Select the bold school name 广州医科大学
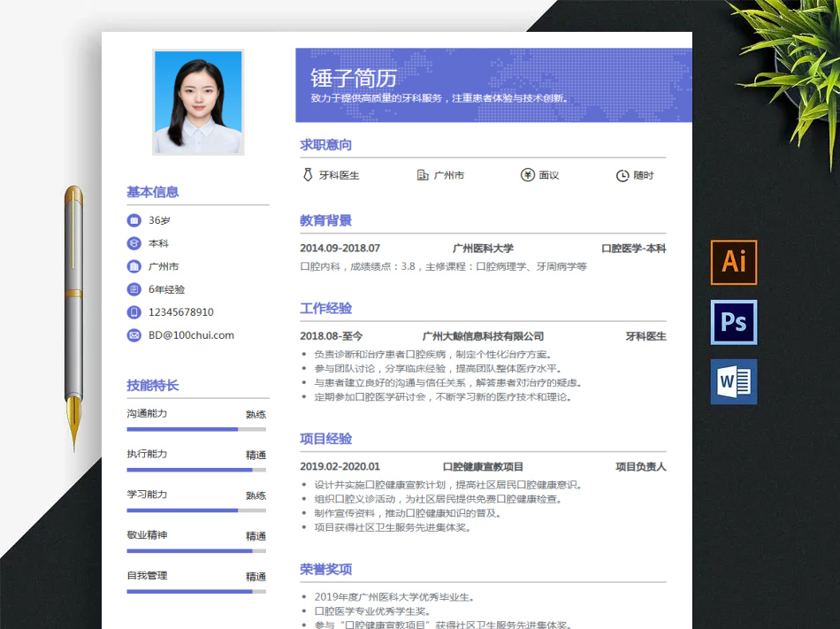Screen dimensions: 840x629 (x=483, y=248)
